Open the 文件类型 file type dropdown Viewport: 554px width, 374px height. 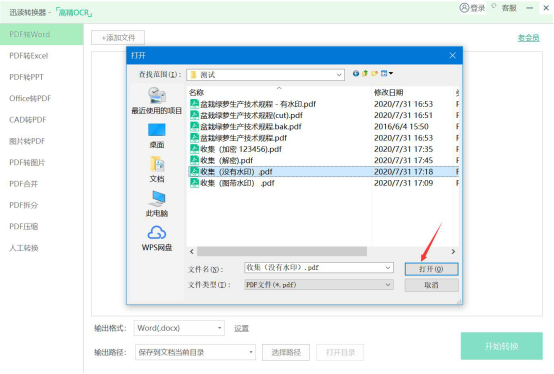tap(319, 285)
